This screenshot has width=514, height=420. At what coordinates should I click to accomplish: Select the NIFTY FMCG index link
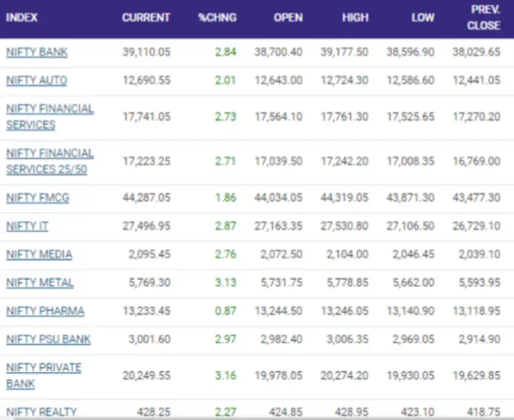tap(37, 198)
